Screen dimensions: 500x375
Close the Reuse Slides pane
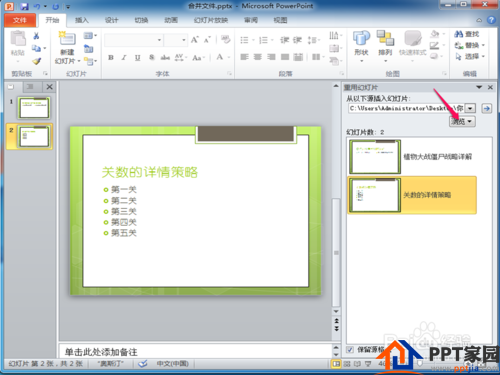pyautogui.click(x=490, y=87)
